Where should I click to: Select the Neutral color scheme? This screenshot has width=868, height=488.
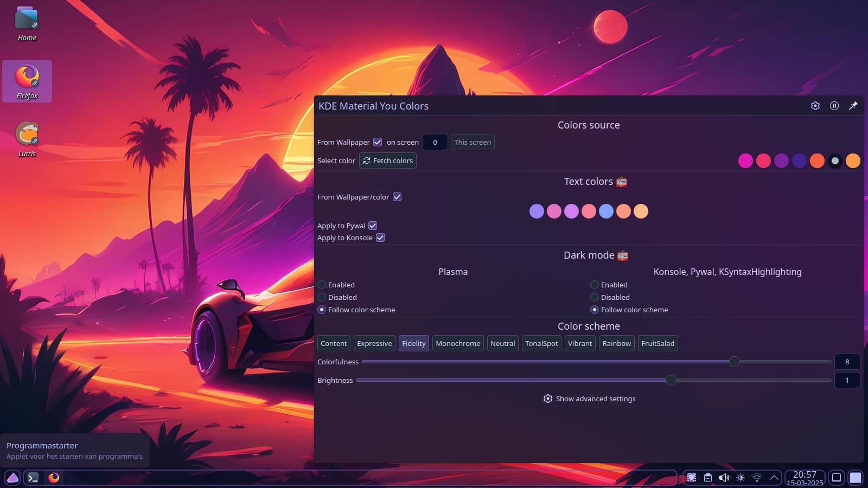[x=503, y=343]
